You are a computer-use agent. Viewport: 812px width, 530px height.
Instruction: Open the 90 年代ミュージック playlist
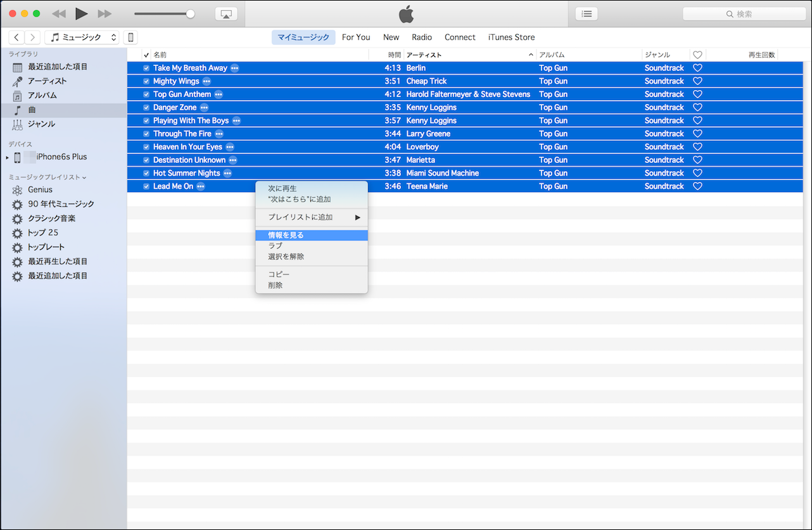click(x=61, y=204)
